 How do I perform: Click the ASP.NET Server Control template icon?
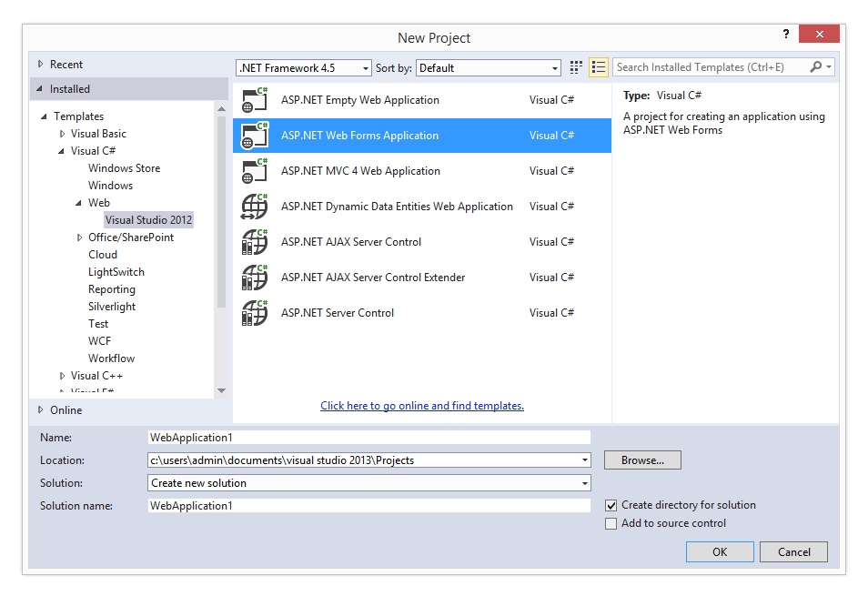click(x=254, y=313)
